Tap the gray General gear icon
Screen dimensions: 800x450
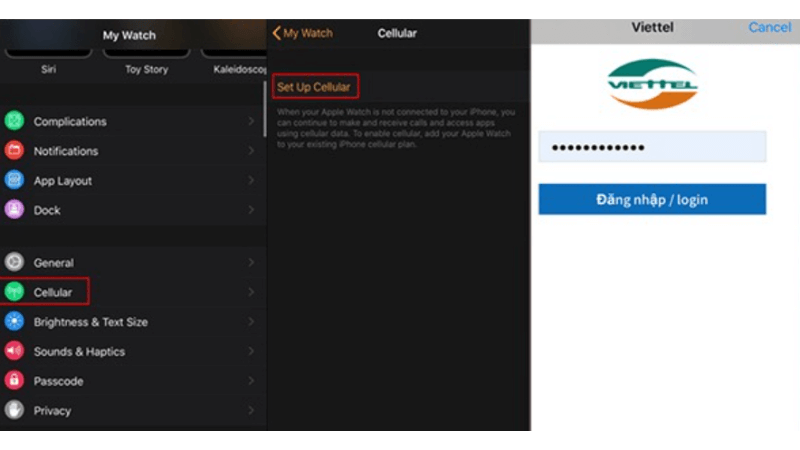tap(14, 262)
